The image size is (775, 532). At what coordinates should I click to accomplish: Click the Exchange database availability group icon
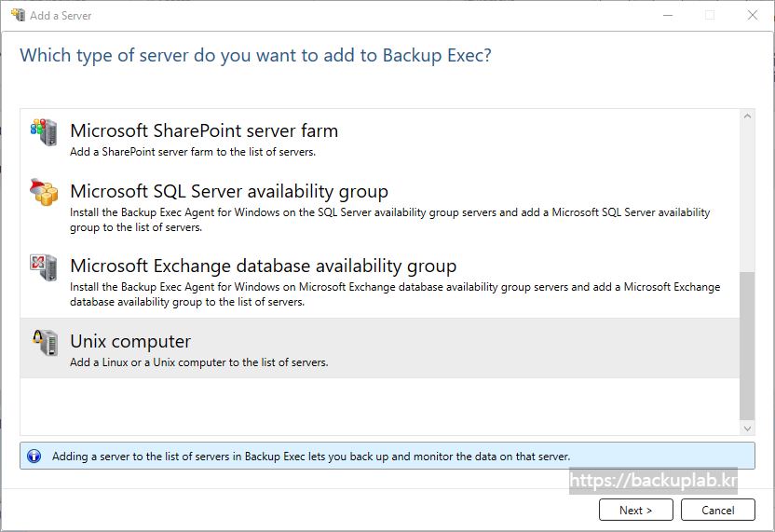(44, 267)
